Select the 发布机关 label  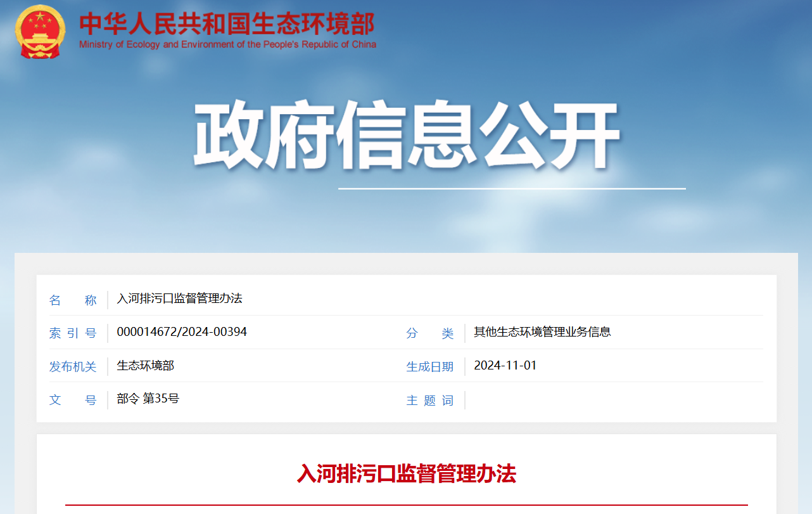pyautogui.click(x=73, y=367)
